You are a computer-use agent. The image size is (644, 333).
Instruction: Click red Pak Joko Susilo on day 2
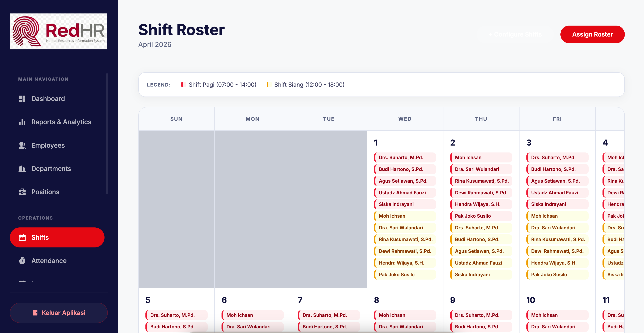pyautogui.click(x=481, y=216)
